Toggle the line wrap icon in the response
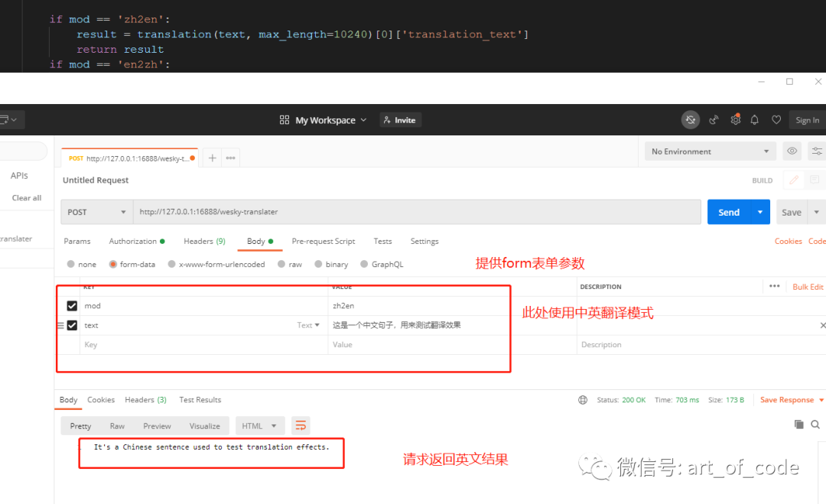 point(301,425)
